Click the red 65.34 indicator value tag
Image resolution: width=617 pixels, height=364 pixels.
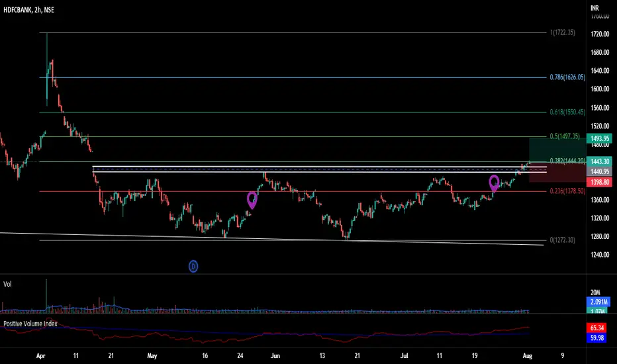596,328
